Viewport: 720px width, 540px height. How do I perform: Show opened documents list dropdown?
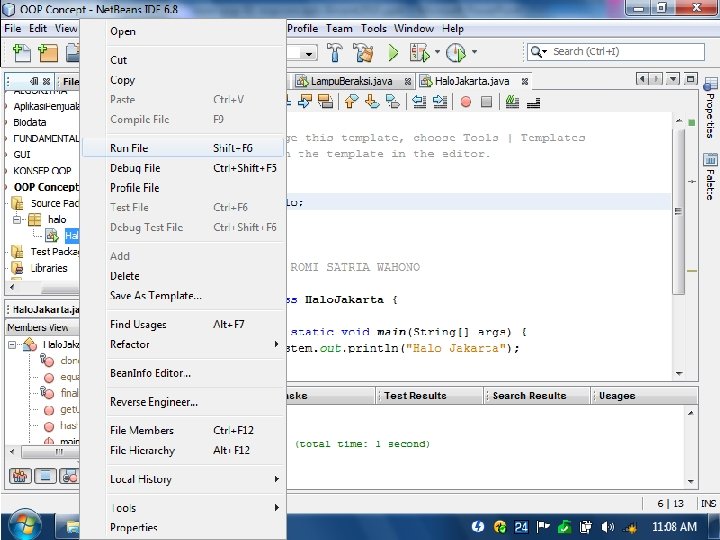click(x=673, y=79)
